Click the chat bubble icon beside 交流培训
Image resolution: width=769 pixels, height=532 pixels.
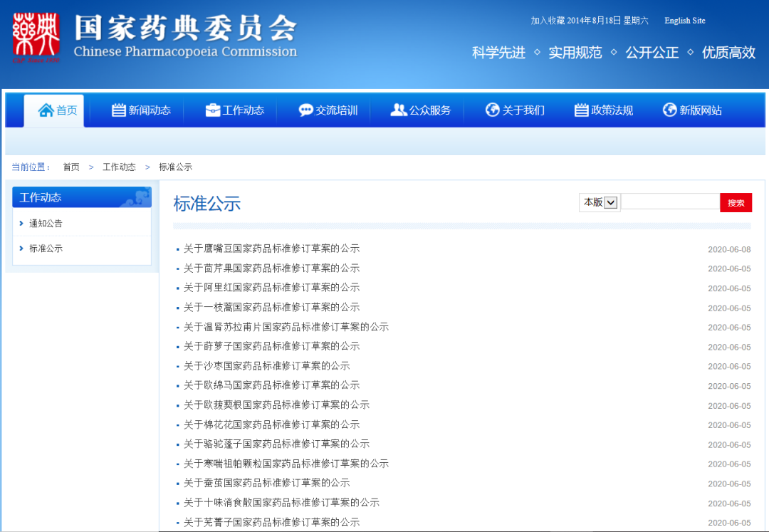coord(306,110)
